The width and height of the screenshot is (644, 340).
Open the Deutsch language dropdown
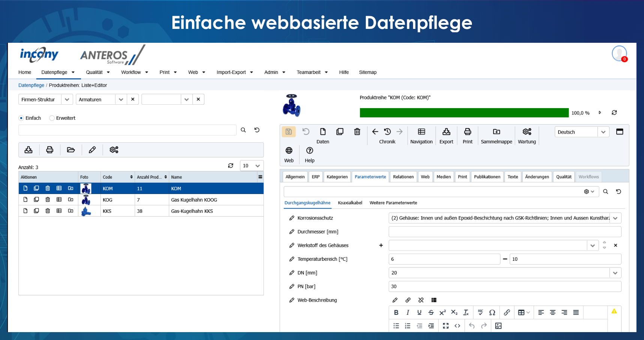pos(581,132)
